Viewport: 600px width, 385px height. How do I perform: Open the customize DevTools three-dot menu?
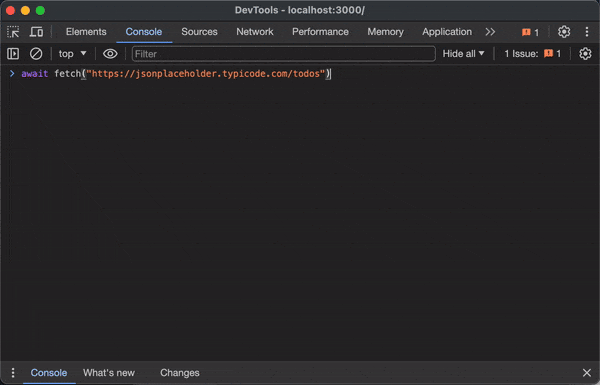click(587, 32)
